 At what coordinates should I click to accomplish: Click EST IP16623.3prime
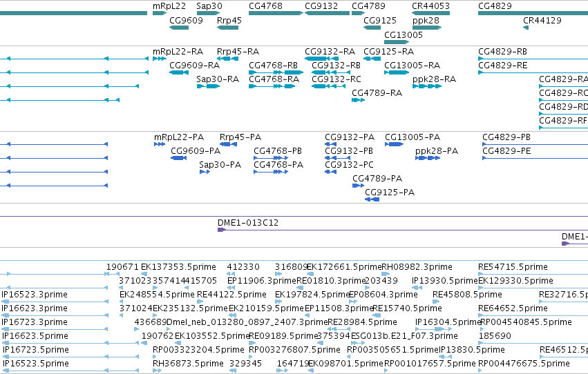pos(55,315)
